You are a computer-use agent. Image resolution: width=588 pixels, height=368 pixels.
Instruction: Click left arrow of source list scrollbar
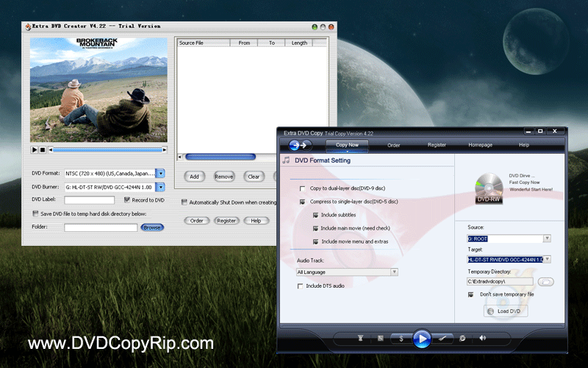179,157
